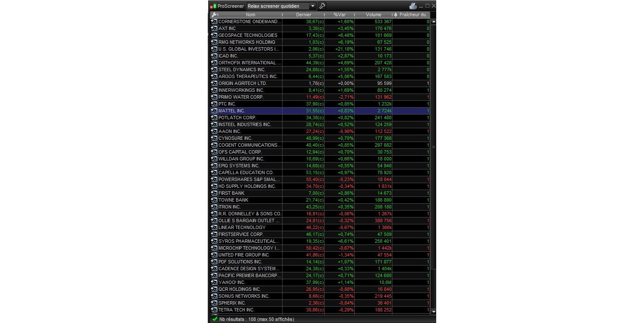
Task: Select the INNERWORKINGS INC. row
Action: tap(320, 90)
